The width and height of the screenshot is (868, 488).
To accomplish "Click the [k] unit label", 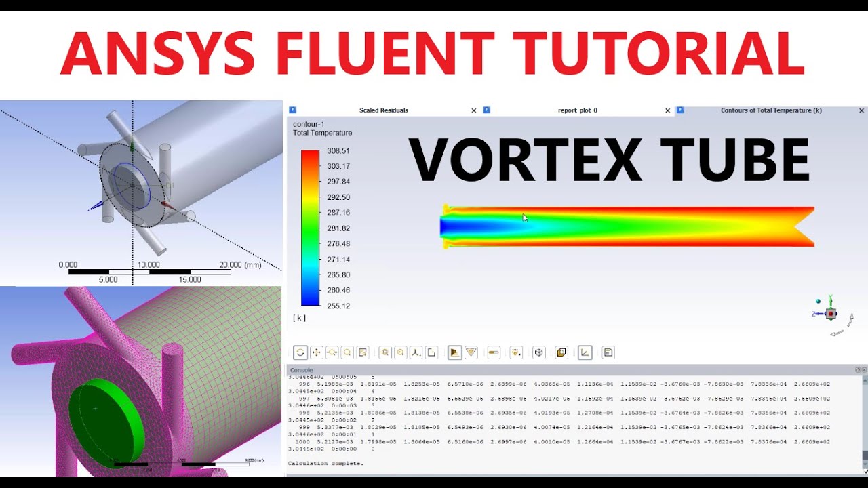I will 299,318.
